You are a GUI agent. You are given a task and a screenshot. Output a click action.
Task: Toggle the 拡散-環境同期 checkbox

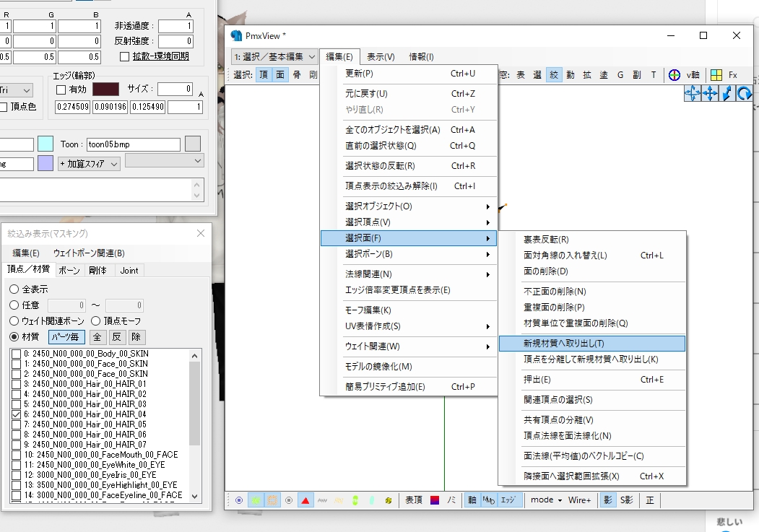[x=124, y=57]
